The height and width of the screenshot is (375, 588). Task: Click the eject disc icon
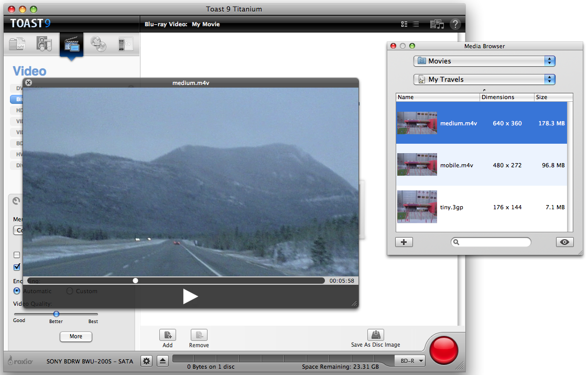pyautogui.click(x=163, y=361)
